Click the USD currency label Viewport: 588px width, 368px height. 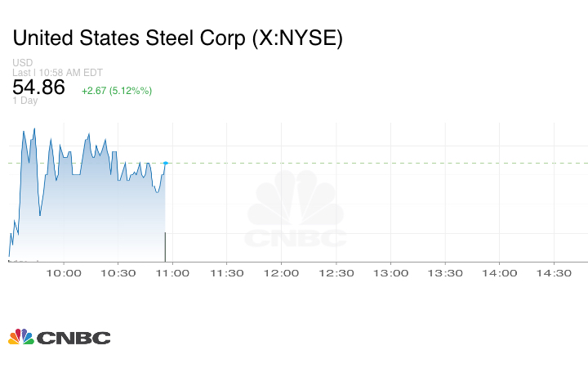(22, 63)
